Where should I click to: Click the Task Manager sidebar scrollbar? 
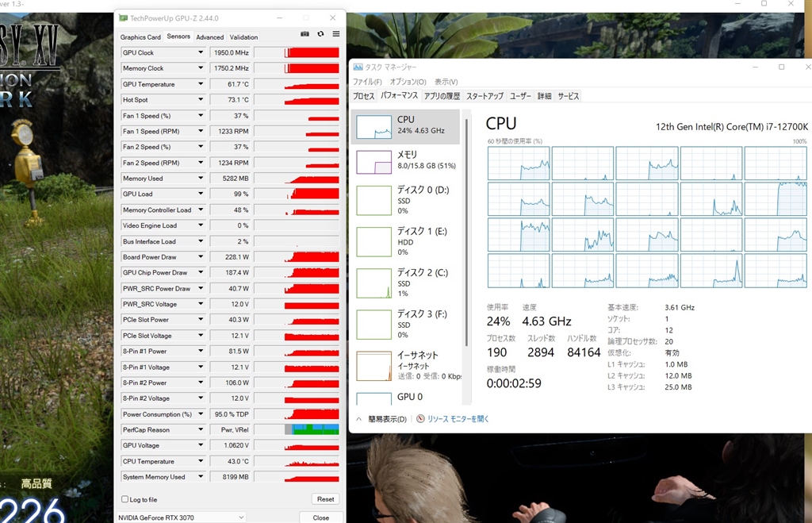[466, 233]
